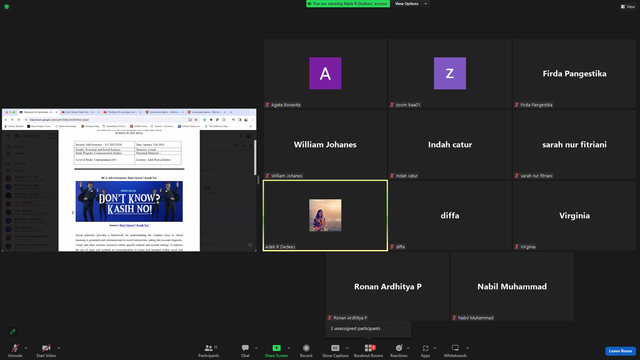Unmute the microphone in Zoom toolbar
Viewport: 640px width, 360px height.
(15, 350)
